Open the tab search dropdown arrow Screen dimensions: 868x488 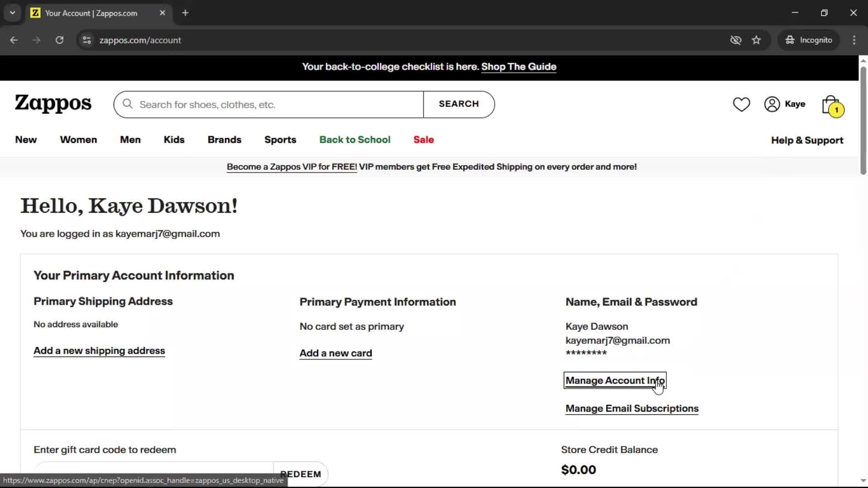click(13, 13)
